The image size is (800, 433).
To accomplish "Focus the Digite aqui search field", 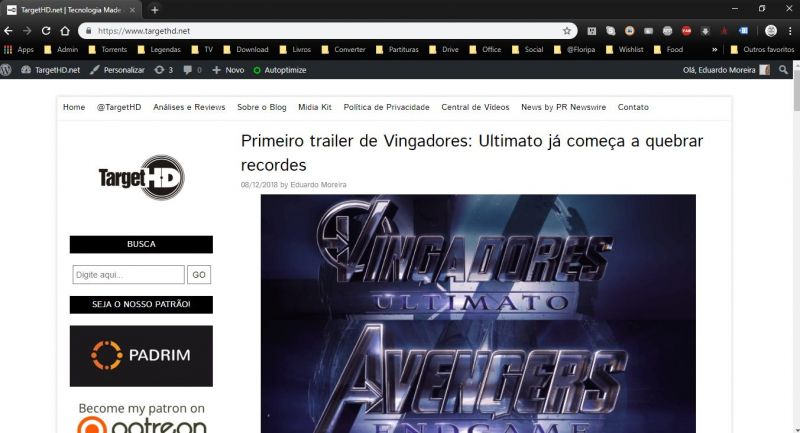I will (128, 275).
